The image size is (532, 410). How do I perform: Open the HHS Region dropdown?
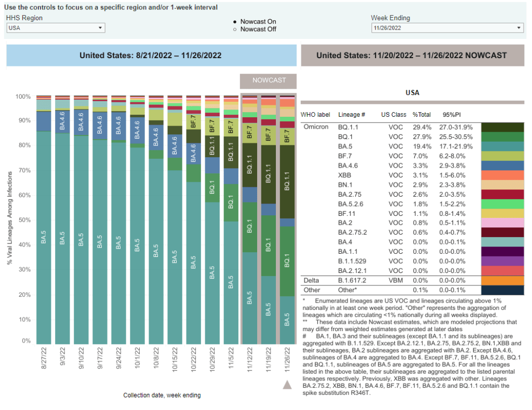point(56,28)
